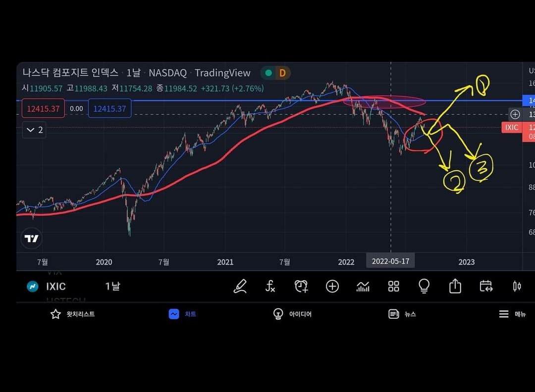Click the IXIC price axis label
This screenshot has height=392, width=535.
click(x=511, y=128)
